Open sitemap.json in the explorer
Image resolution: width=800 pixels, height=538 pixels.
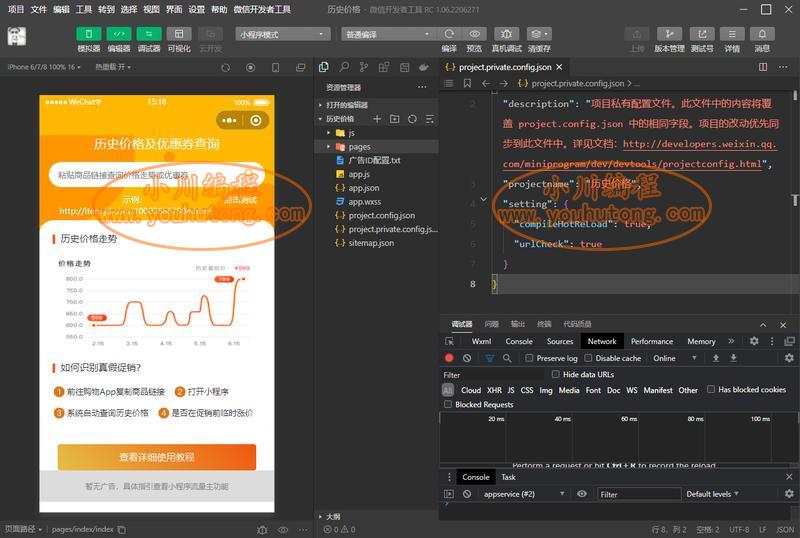click(x=370, y=243)
